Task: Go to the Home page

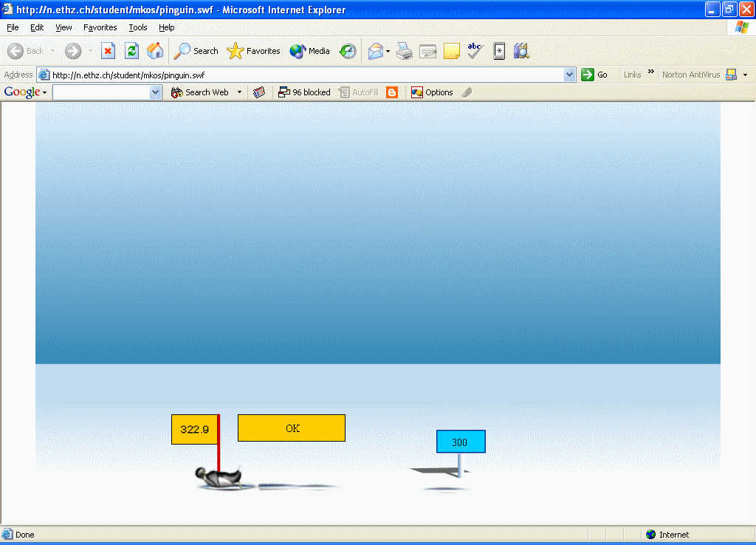Action: pyautogui.click(x=155, y=51)
